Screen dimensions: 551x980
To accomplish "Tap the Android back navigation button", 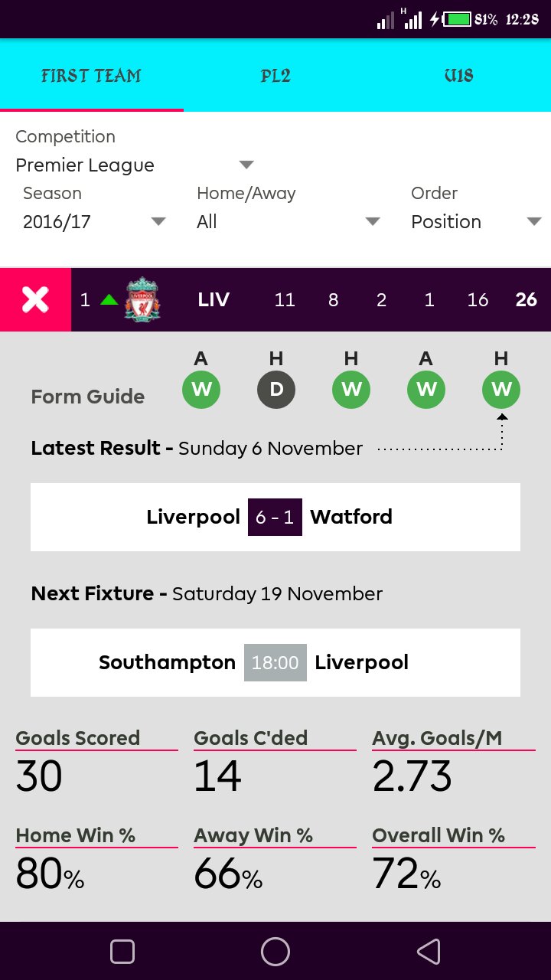I will (x=429, y=951).
